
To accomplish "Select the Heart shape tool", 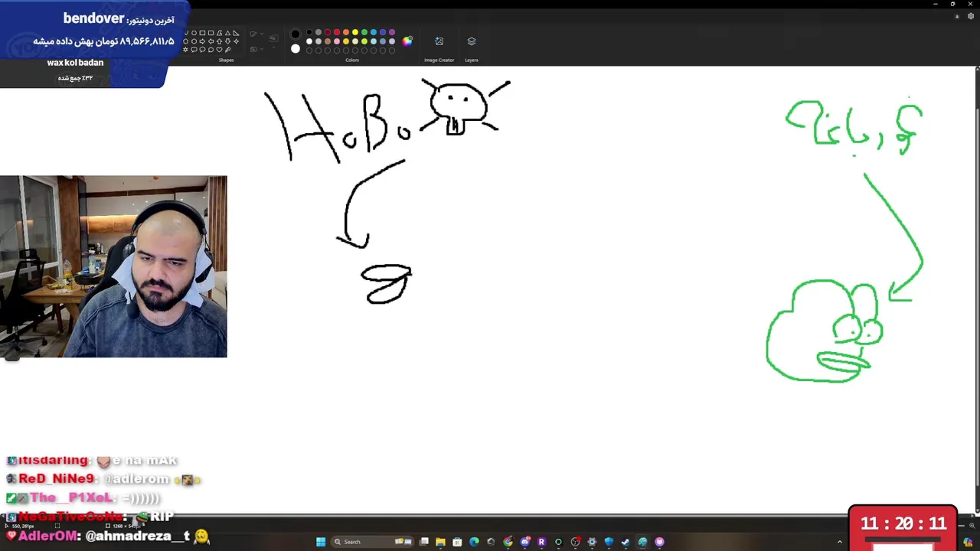I will (x=219, y=50).
